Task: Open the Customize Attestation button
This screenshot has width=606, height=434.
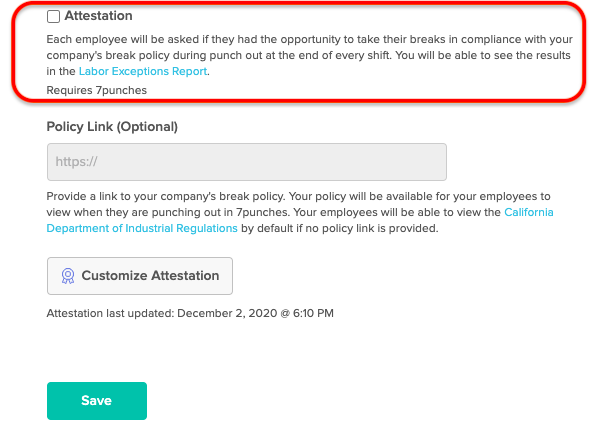Action: (x=140, y=276)
